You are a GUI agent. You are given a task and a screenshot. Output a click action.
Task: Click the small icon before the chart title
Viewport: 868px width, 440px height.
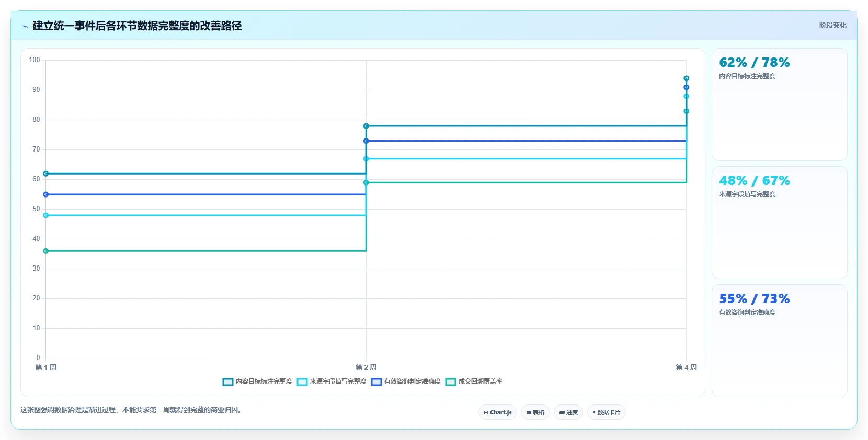tap(25, 26)
